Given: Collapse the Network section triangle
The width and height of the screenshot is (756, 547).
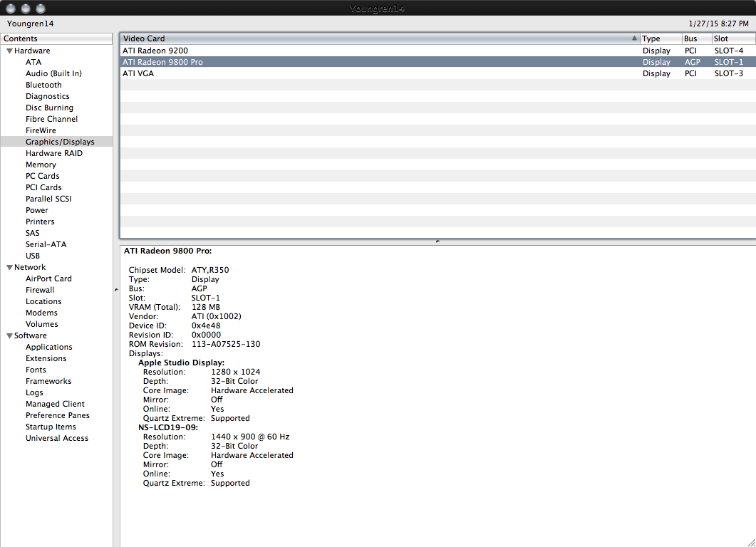Looking at the screenshot, I should pos(9,267).
